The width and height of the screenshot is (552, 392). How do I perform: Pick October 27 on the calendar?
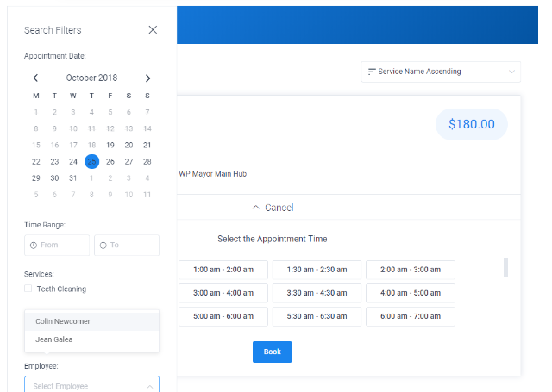(129, 162)
